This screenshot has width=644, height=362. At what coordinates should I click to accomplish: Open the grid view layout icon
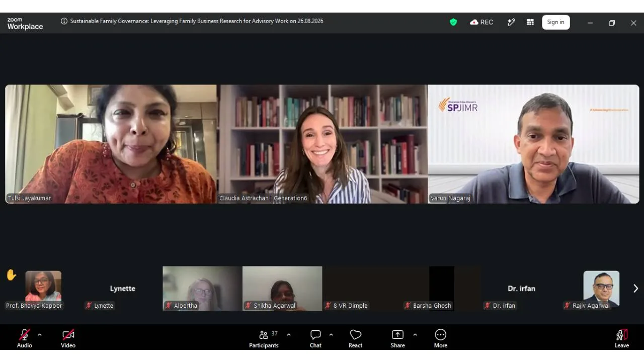coord(530,22)
